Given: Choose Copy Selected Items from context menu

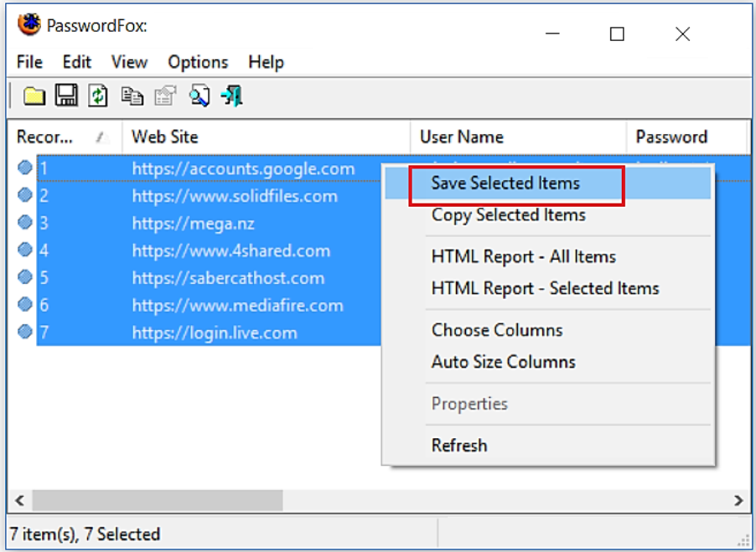Looking at the screenshot, I should point(547,214).
